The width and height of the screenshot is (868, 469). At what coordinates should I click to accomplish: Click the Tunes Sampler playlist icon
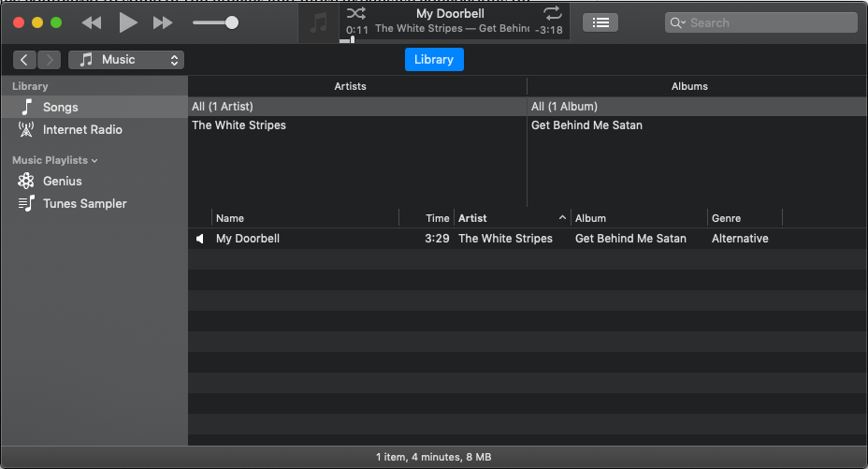26,204
